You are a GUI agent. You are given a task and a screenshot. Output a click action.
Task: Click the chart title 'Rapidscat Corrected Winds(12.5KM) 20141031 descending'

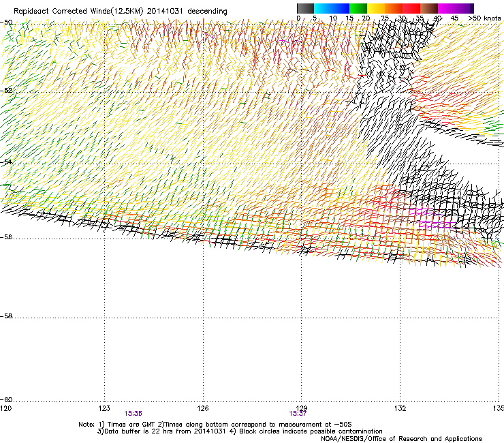tap(121, 12)
